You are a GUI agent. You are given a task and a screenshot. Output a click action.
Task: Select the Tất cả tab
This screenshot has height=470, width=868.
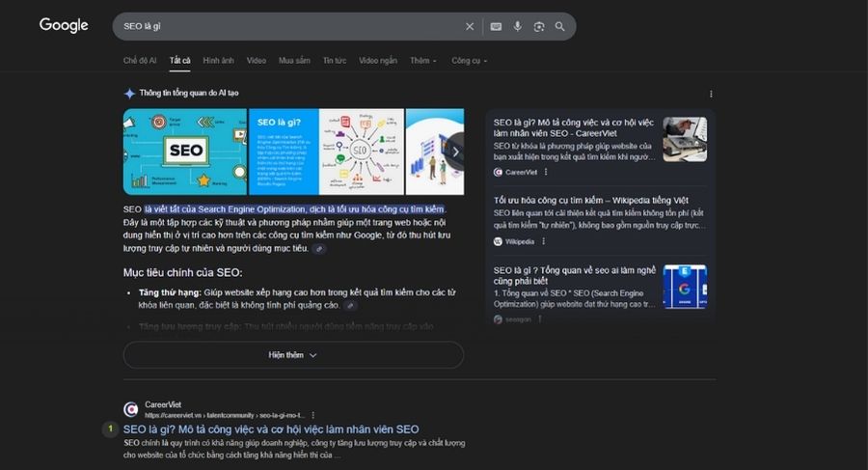(180, 61)
